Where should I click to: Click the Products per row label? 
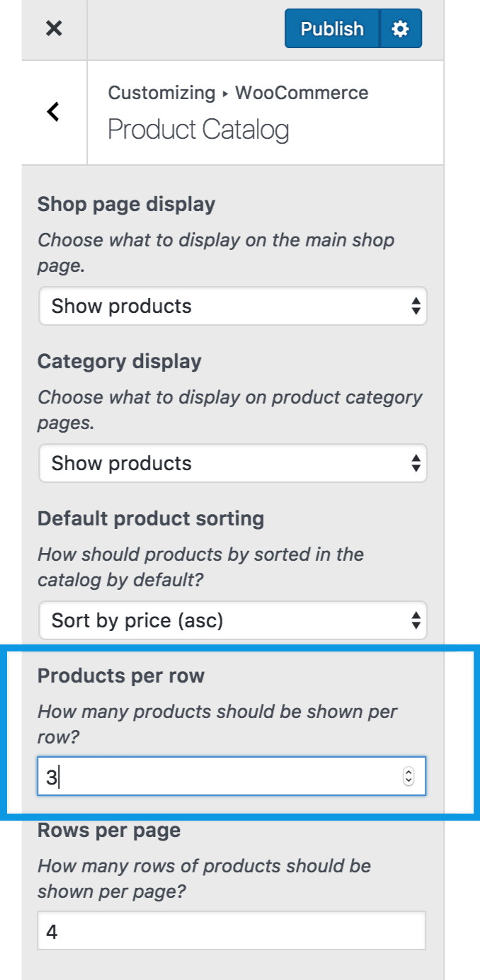pyautogui.click(x=120, y=676)
